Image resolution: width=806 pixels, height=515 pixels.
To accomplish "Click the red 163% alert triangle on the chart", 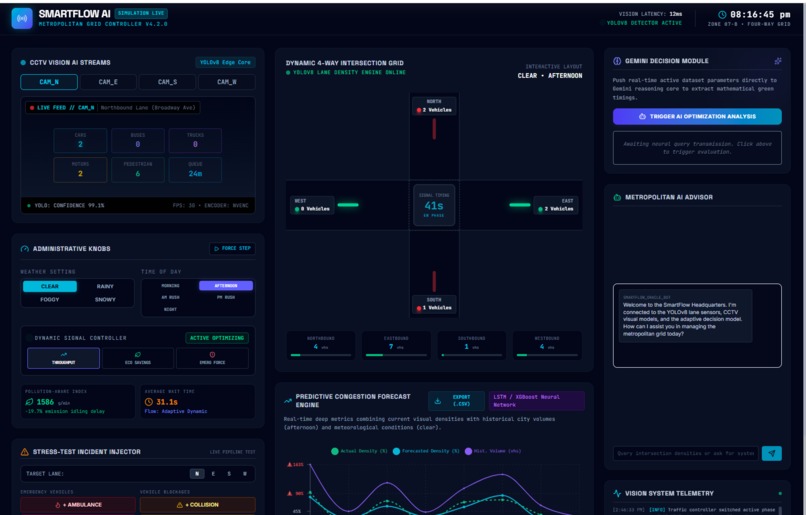I will pos(289,465).
